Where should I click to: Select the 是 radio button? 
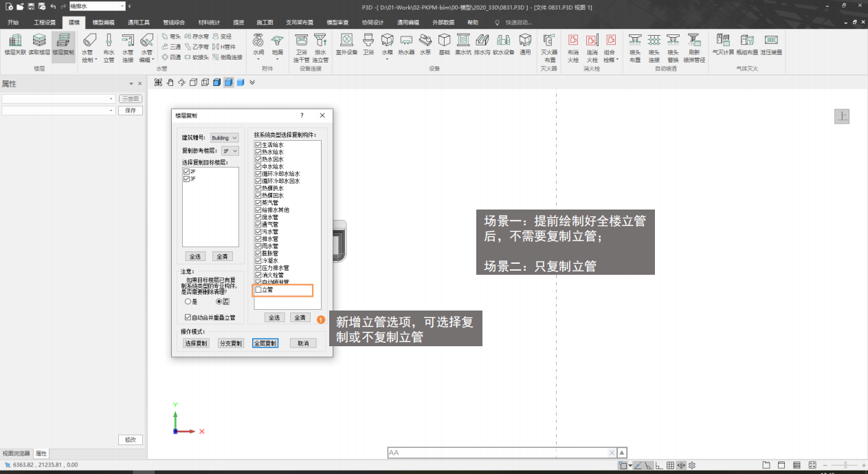[188, 302]
